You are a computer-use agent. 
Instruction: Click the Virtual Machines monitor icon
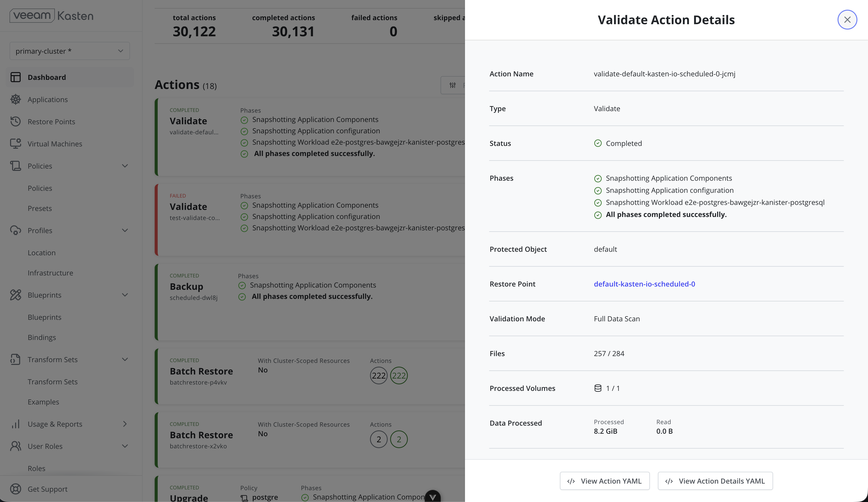point(16,144)
